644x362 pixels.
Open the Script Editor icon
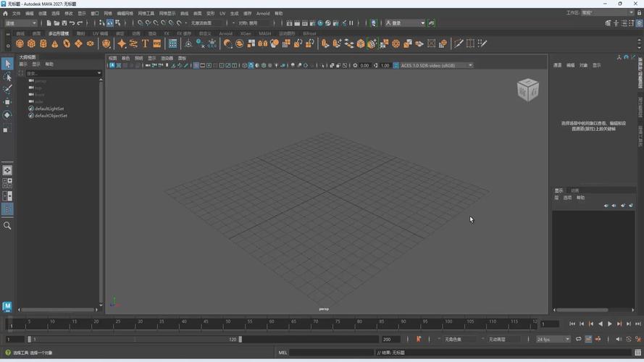point(637,353)
